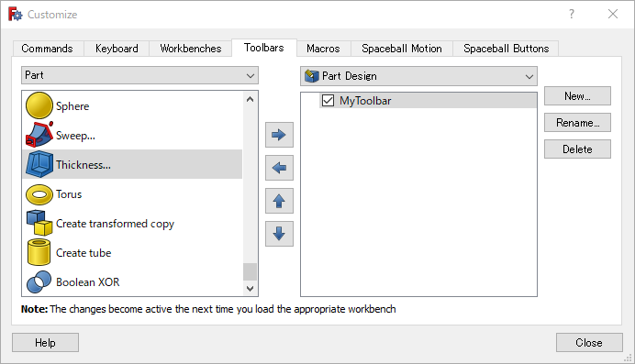Click the Rename... button
Image resolution: width=635 pixels, height=364 pixels.
coord(577,123)
